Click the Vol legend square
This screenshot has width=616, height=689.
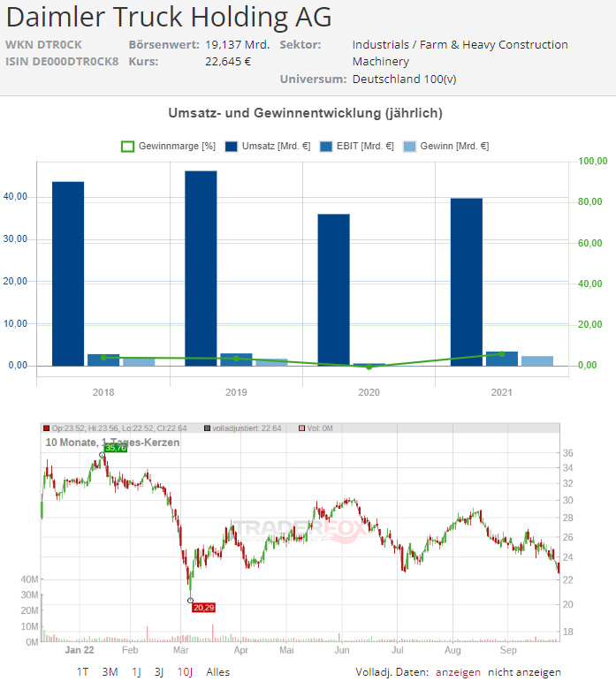pos(301,428)
